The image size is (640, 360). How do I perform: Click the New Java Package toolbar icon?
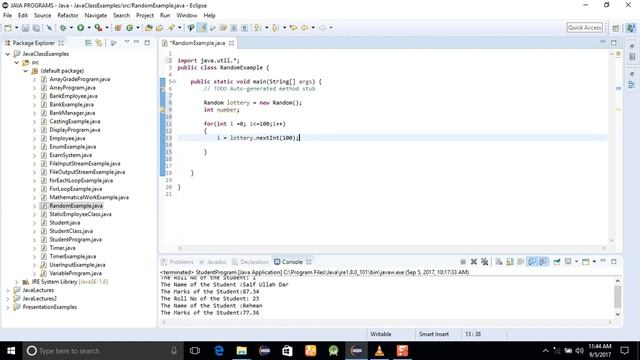pos(118,28)
